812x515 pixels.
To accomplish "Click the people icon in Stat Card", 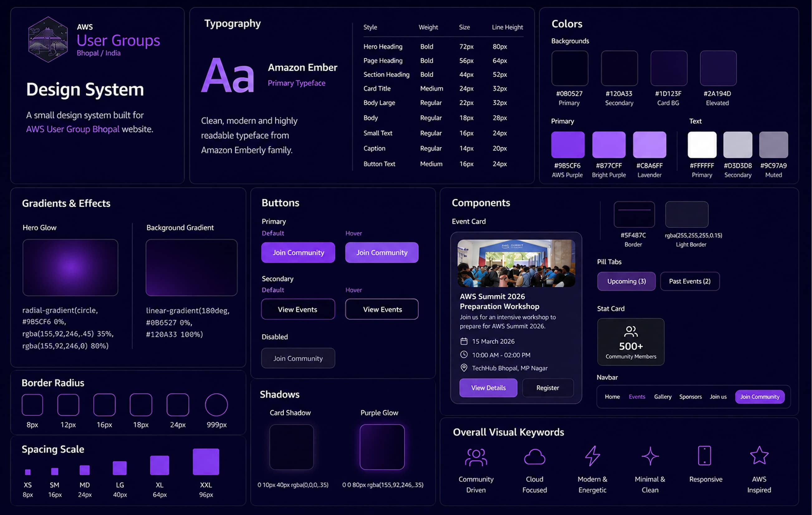I will (x=631, y=331).
